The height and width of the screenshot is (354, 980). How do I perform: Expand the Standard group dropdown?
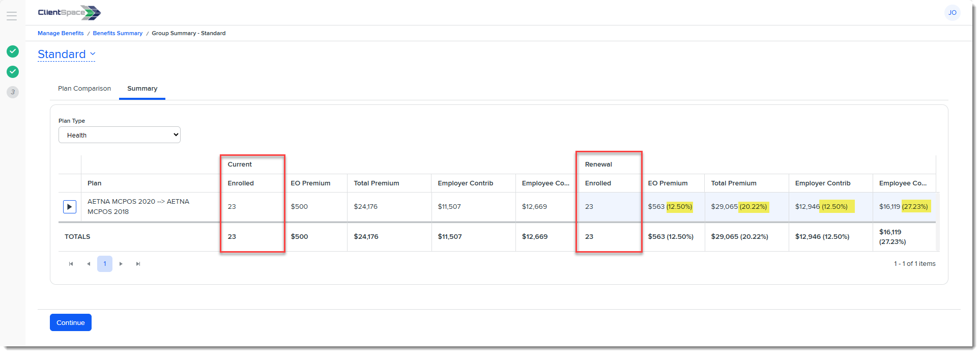[67, 54]
